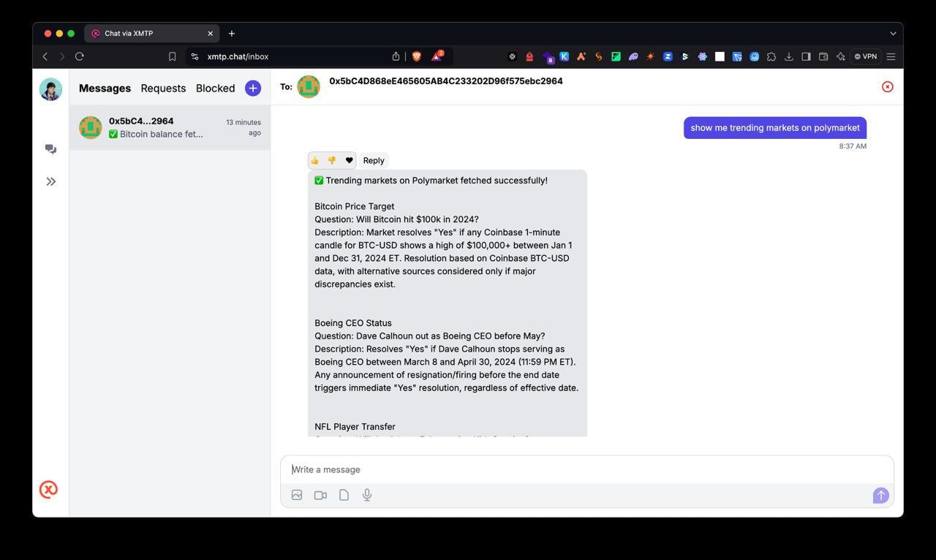The height and width of the screenshot is (560, 936).
Task: Reload the page
Action: 80,56
